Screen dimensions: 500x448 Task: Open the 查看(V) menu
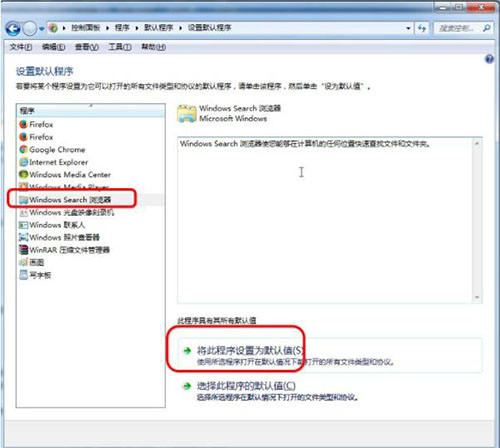click(x=87, y=47)
